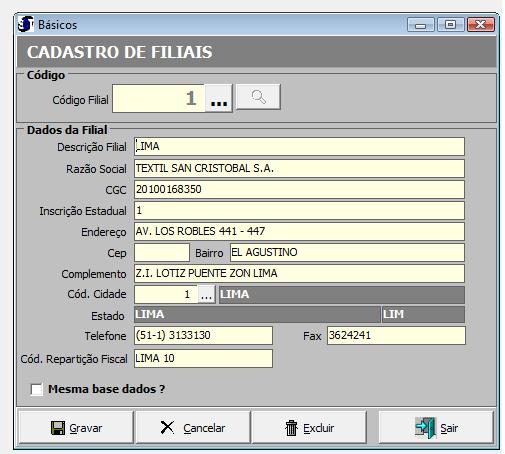This screenshot has height=454, width=505.
Task: Click the Excluir trash button
Action: coord(309,428)
